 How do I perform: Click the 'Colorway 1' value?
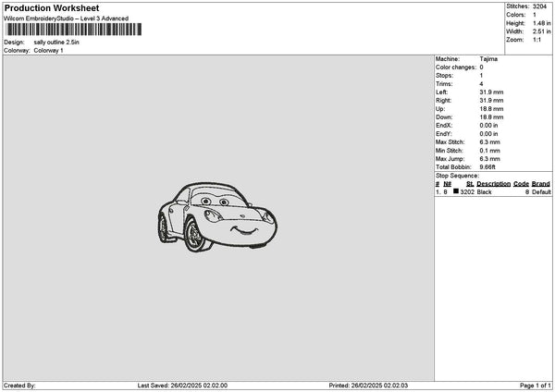48,51
